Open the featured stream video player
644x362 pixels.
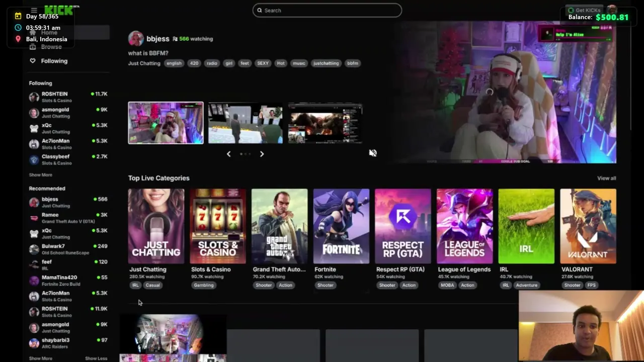tap(505, 92)
